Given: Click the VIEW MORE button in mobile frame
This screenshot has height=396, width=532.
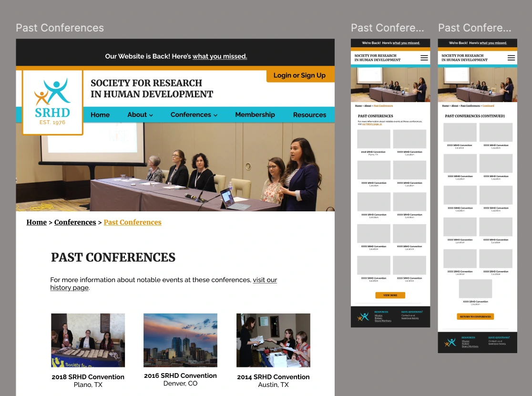Looking at the screenshot, I should point(390,295).
